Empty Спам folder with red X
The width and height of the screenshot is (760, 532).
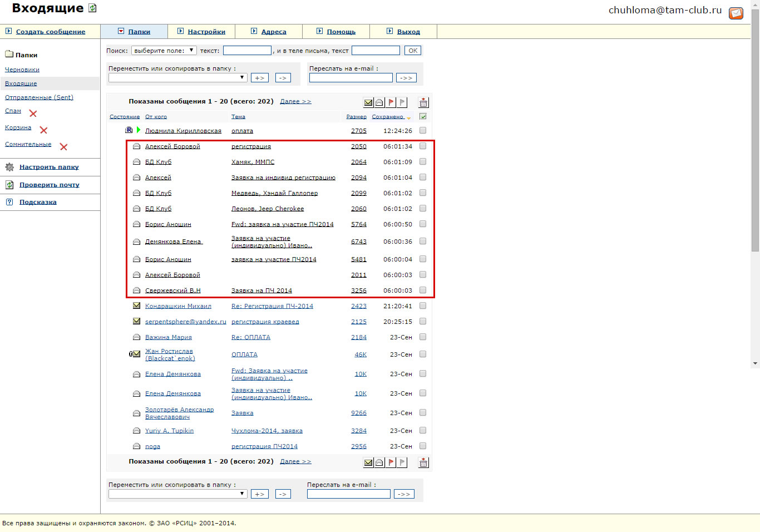[x=33, y=114]
